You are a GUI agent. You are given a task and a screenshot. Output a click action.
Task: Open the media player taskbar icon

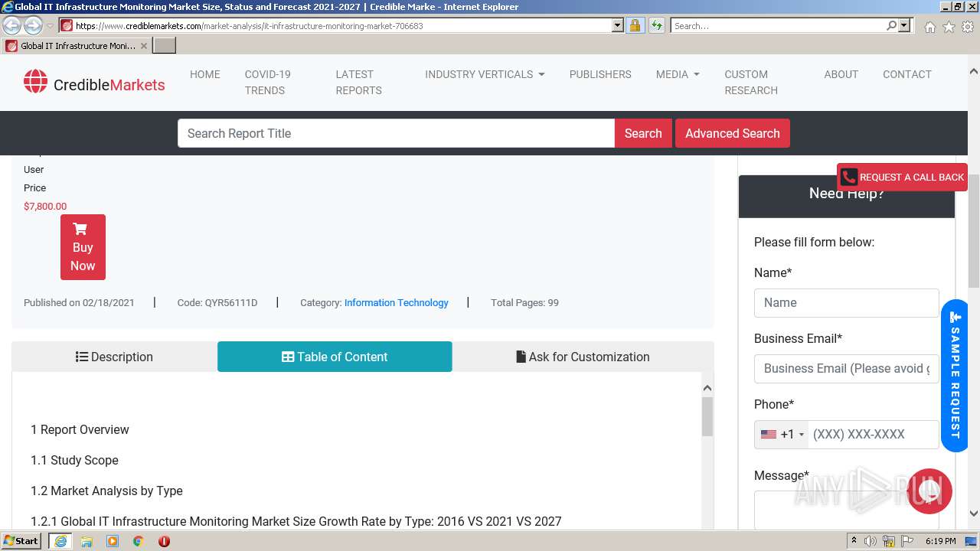(113, 541)
